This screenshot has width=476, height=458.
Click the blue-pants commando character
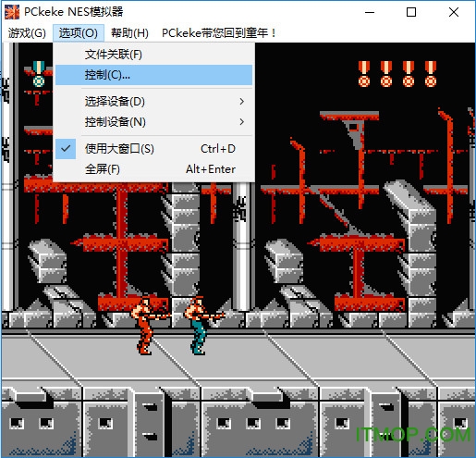click(201, 326)
